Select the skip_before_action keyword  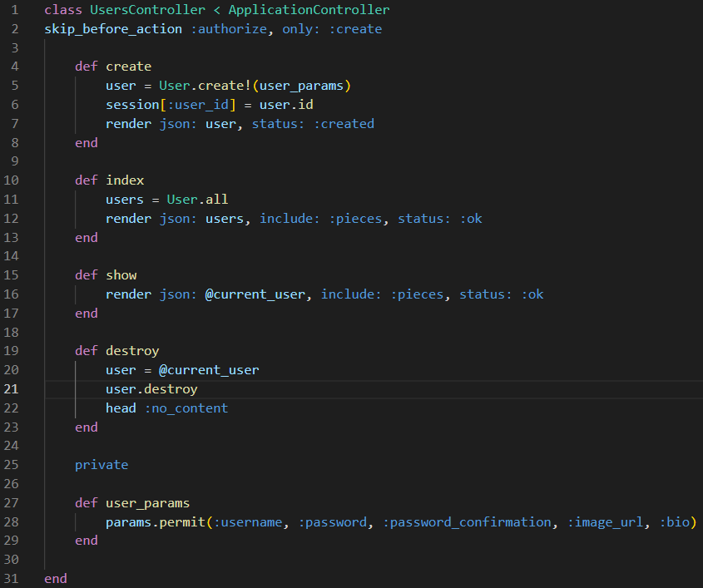point(112,28)
